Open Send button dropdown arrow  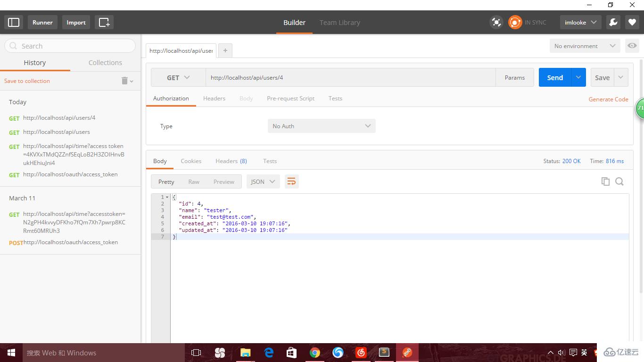coord(578,77)
